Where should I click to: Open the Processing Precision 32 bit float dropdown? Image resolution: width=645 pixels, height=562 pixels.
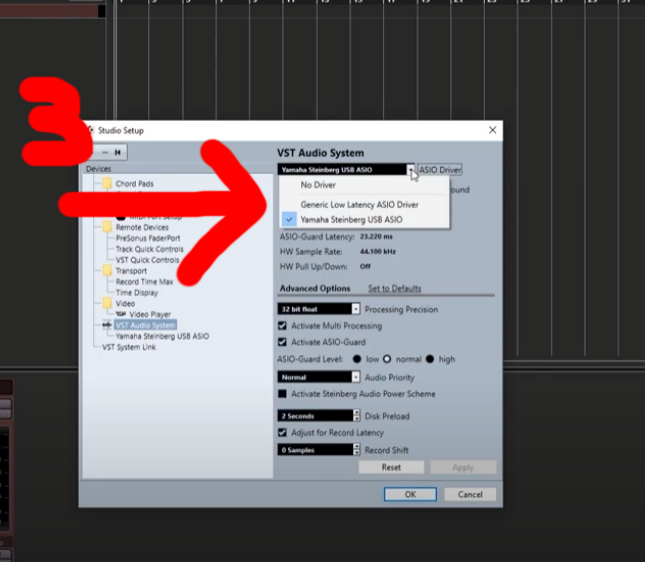319,309
